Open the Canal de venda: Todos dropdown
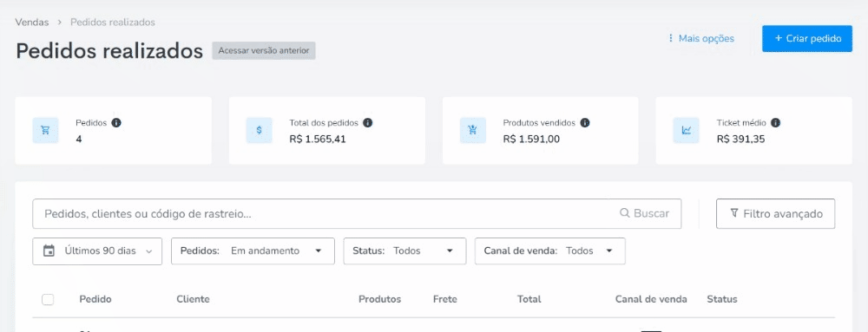Screen dimensions: 868x332 tap(550, 251)
